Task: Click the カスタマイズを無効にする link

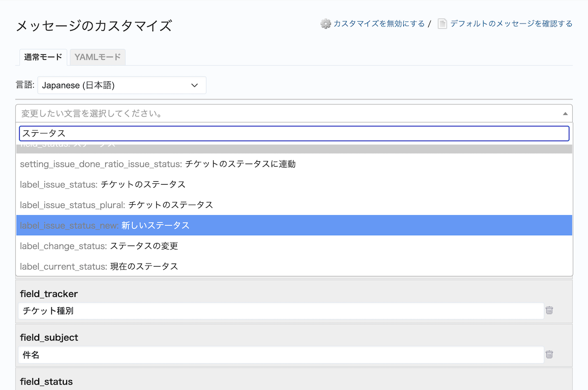Action: (379, 24)
